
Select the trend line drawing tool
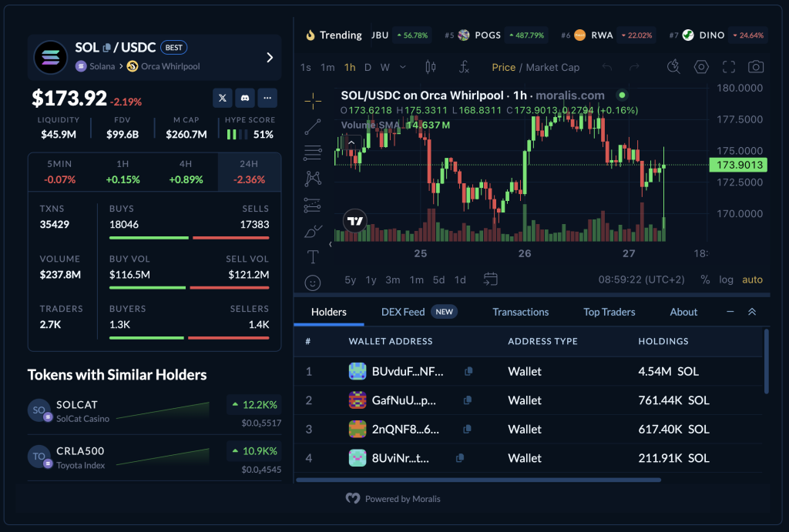click(313, 127)
